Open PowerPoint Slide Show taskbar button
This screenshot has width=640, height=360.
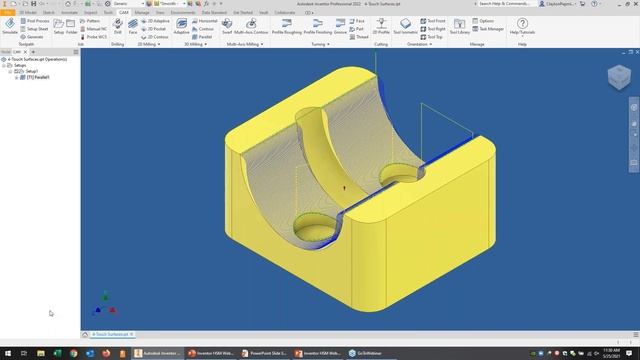tap(264, 353)
